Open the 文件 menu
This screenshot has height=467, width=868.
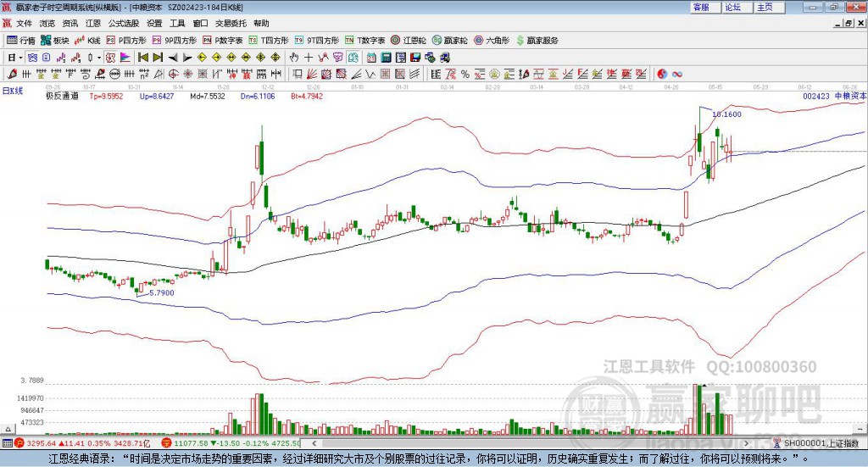click(x=24, y=23)
